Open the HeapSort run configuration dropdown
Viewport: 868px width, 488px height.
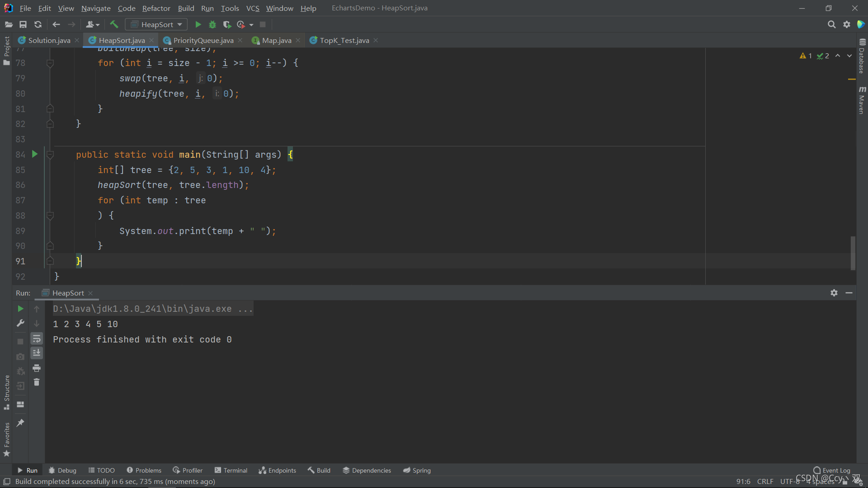coord(156,24)
